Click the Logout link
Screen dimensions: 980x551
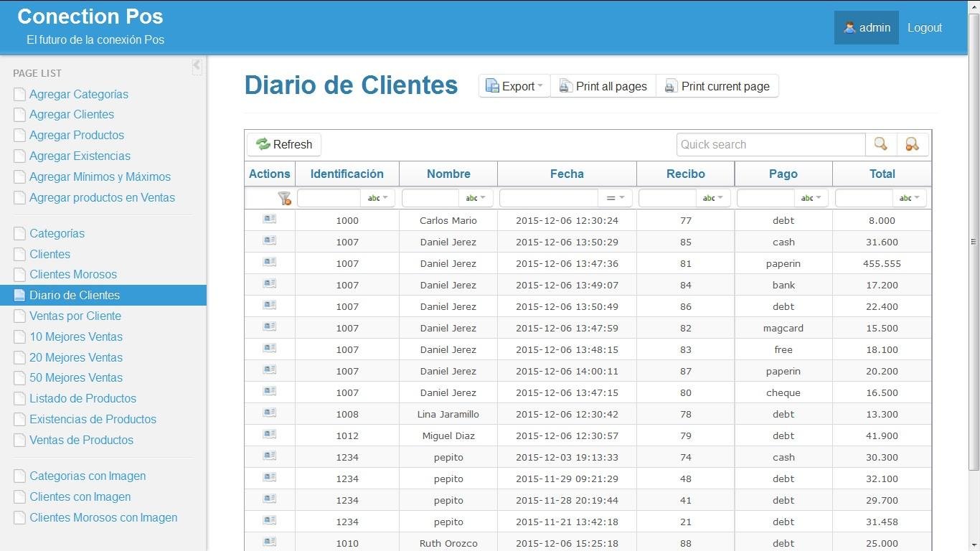pos(925,27)
